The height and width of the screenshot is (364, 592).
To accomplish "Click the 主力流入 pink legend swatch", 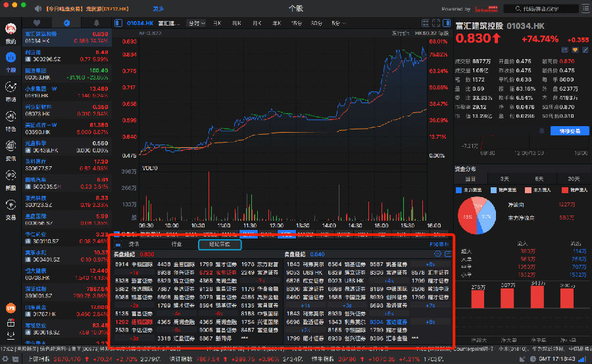I will point(528,190).
